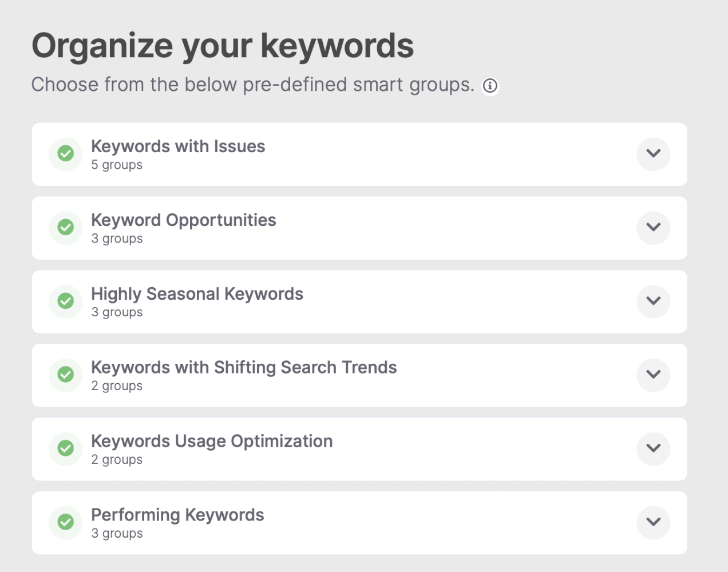This screenshot has height=572, width=728.
Task: Expand the Keywords with Issues chevron
Action: [653, 154]
